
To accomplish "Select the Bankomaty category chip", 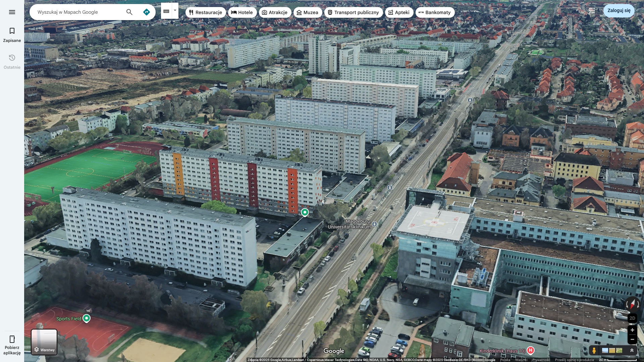I will tap(435, 12).
